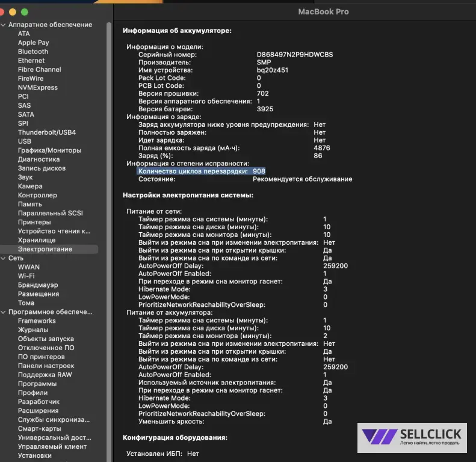Open Запись дисков entry

[x=42, y=168]
